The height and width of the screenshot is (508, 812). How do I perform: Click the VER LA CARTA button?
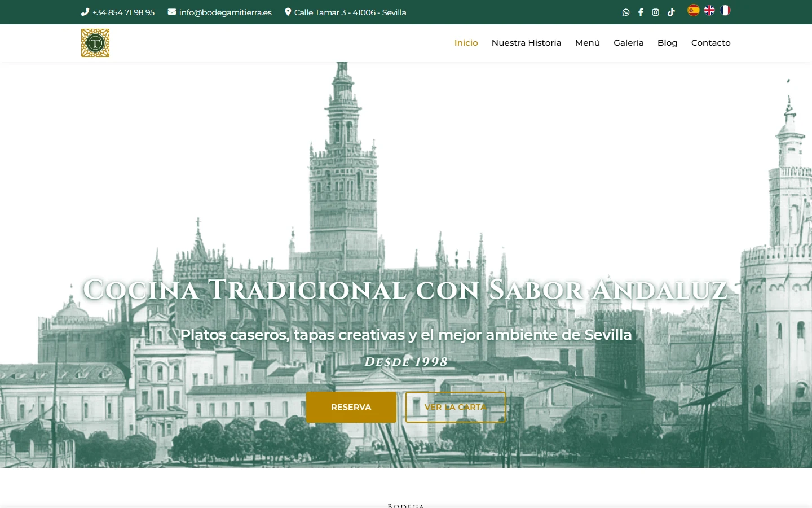(x=456, y=407)
